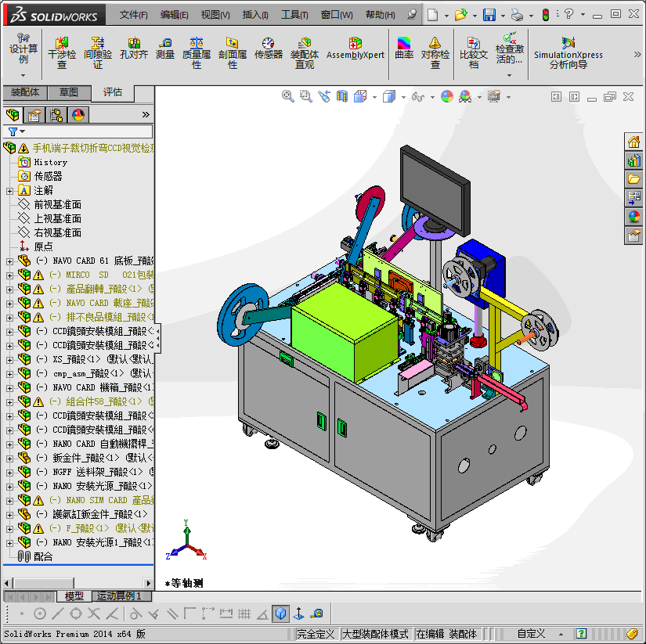
Task: Click the status bar help question icon
Action: pos(581,634)
